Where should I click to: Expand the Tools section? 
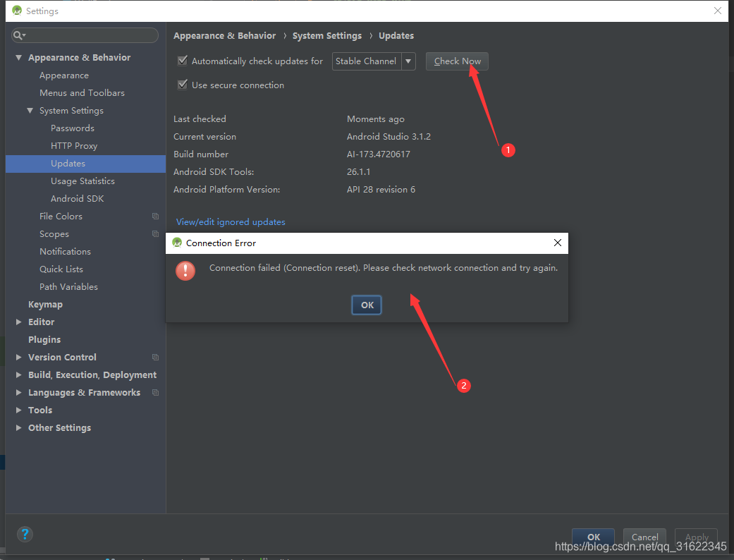19,410
